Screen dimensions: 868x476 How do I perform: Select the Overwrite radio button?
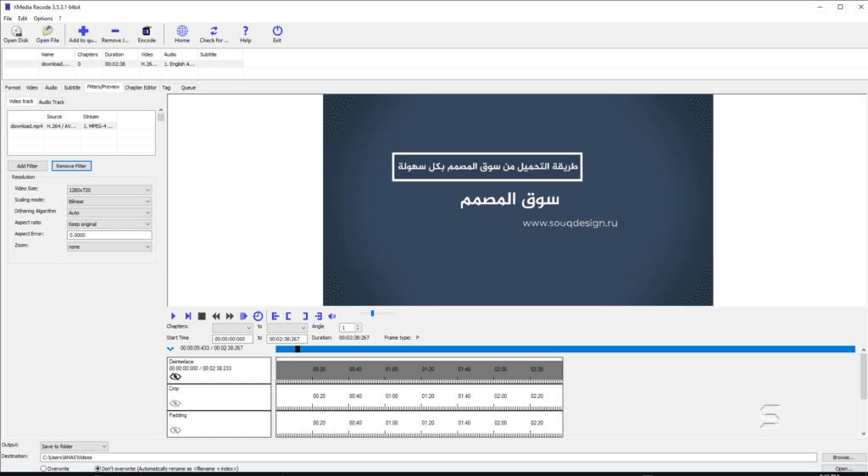(43, 468)
